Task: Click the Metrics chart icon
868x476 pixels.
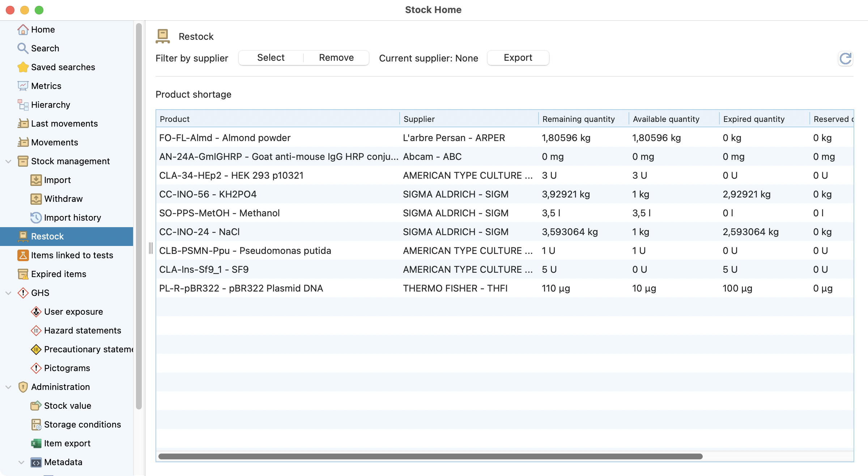Action: click(23, 86)
